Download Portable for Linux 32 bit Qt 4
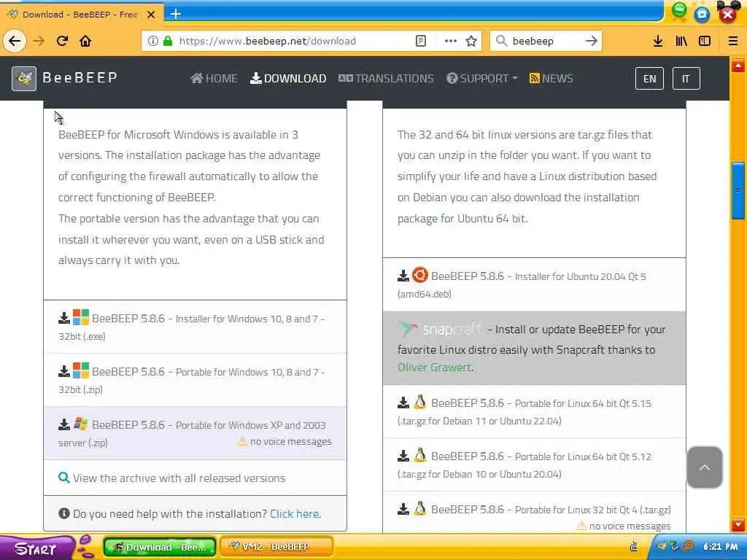747x560 pixels. click(x=534, y=513)
